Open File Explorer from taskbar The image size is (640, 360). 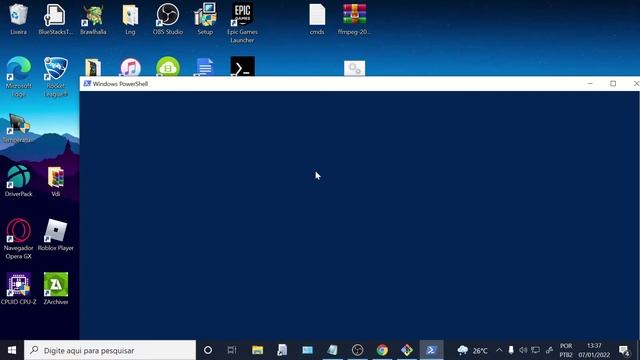pyautogui.click(x=257, y=350)
